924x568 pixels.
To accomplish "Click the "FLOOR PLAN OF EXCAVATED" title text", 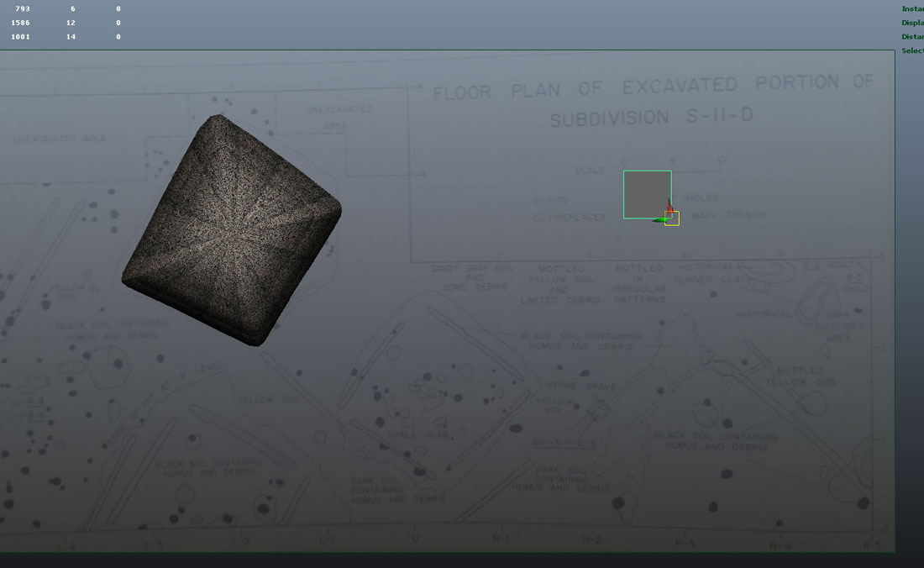I will (585, 87).
